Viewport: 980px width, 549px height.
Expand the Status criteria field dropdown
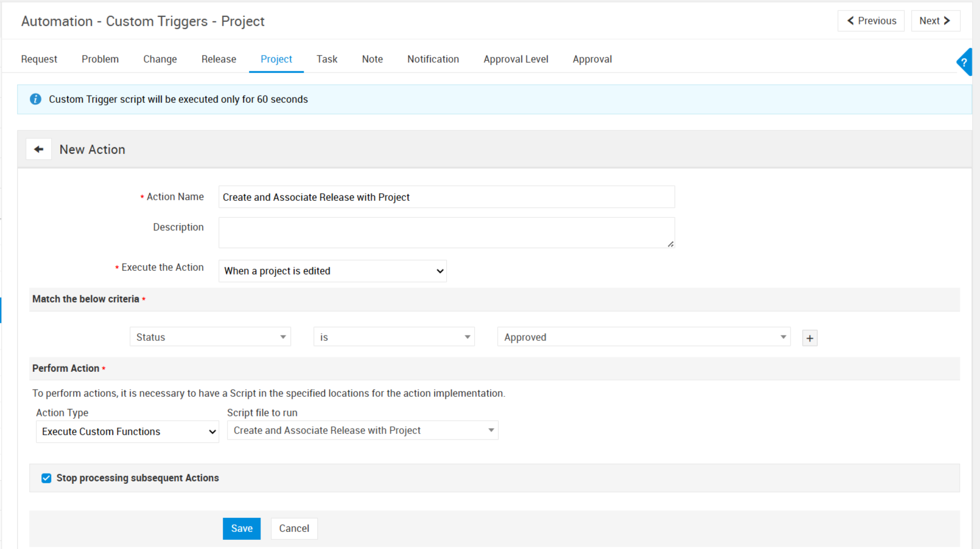click(x=210, y=337)
